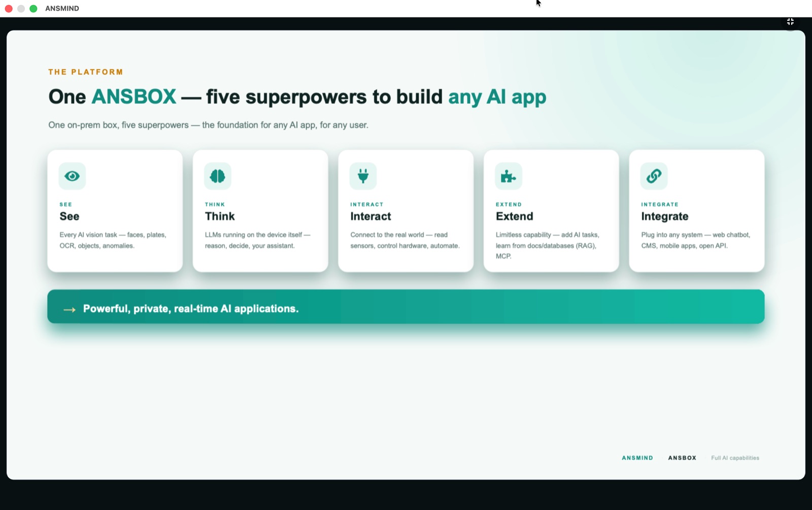The height and width of the screenshot is (510, 812).
Task: Open the Think card title
Action: (x=220, y=216)
